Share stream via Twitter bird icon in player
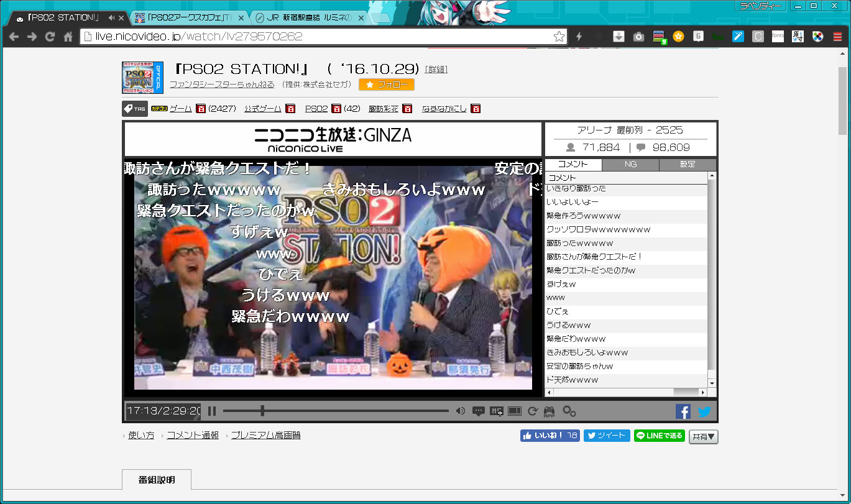Viewport: 851px width, 504px height. pos(704,411)
